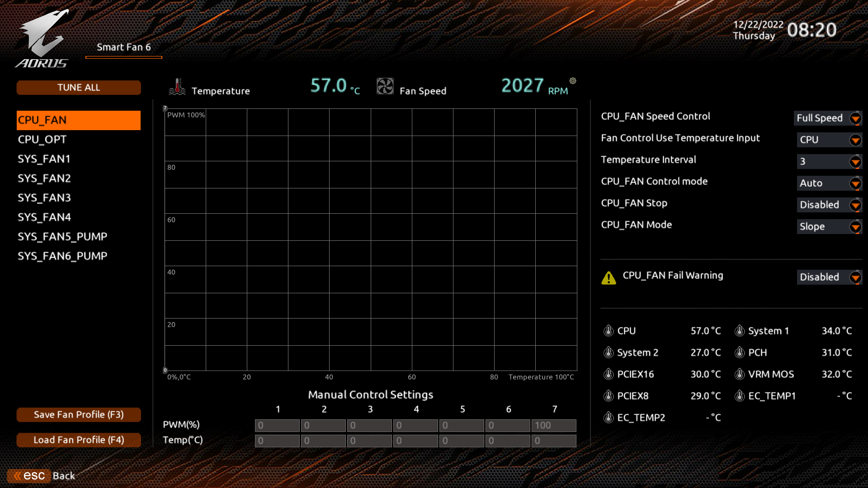868x488 pixels.
Task: Click PWM(%) field for point 6
Action: click(x=508, y=426)
